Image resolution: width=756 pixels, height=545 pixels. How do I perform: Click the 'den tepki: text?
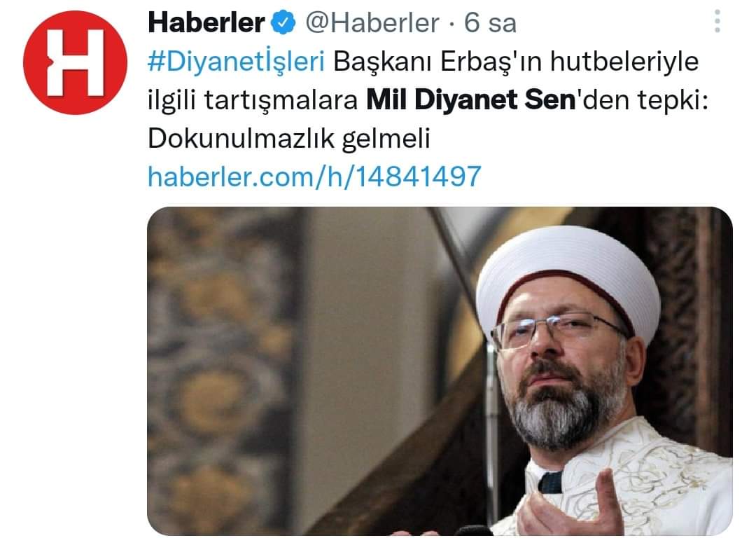(x=642, y=100)
